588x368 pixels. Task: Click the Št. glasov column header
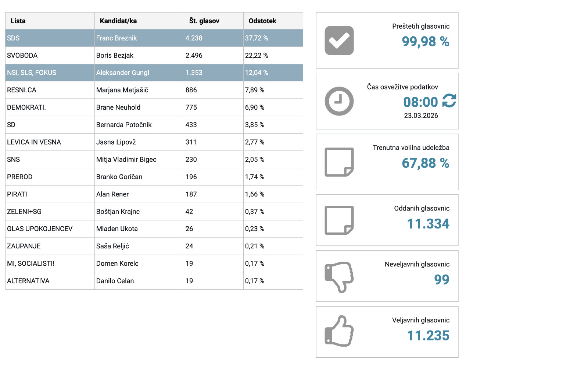[x=204, y=21]
